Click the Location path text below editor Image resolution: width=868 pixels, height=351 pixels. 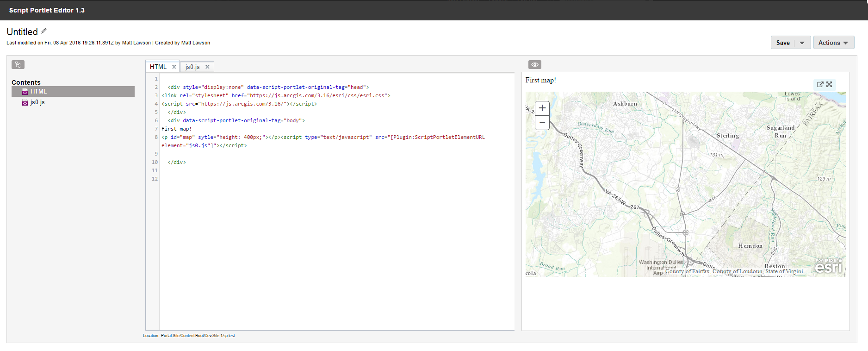click(189, 336)
